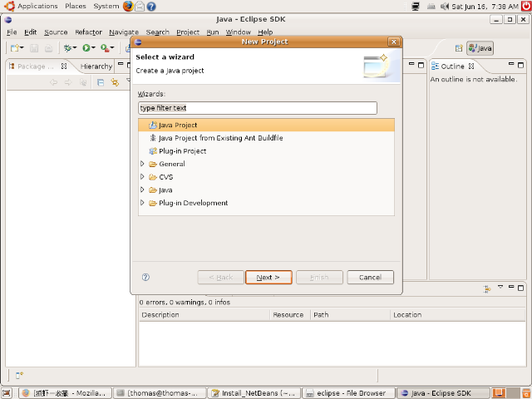Sort problems by Path column
Image resolution: width=532 pixels, height=399 pixels.
tap(350, 315)
